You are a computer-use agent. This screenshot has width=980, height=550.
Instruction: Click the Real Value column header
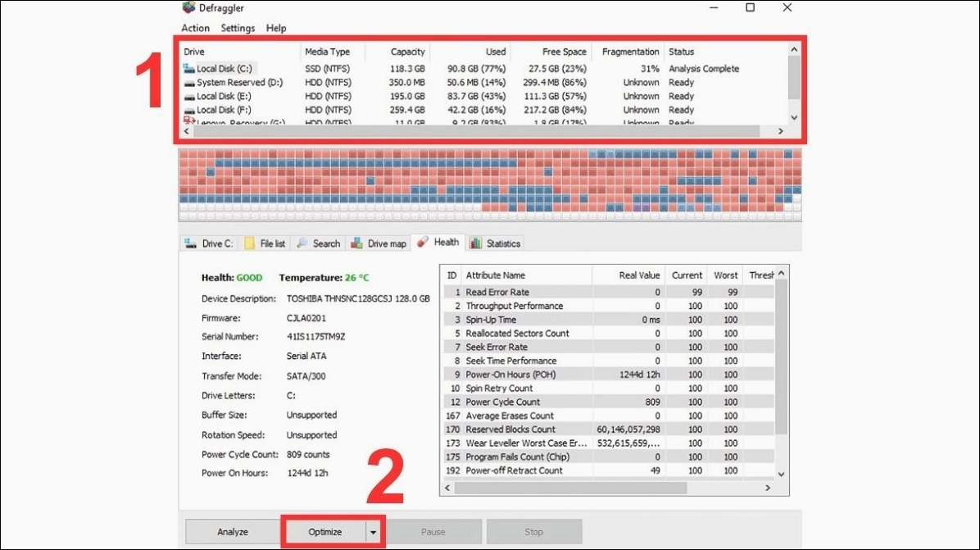(x=628, y=275)
